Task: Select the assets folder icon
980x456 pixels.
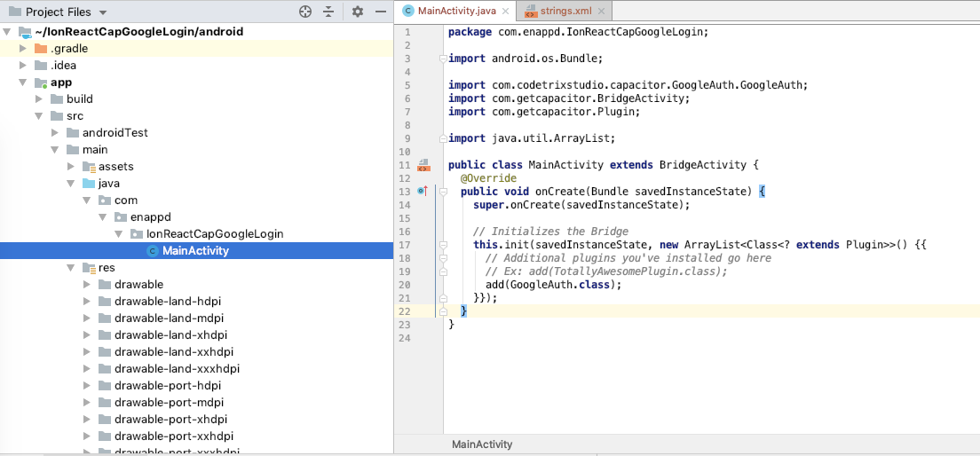Action: (x=89, y=167)
